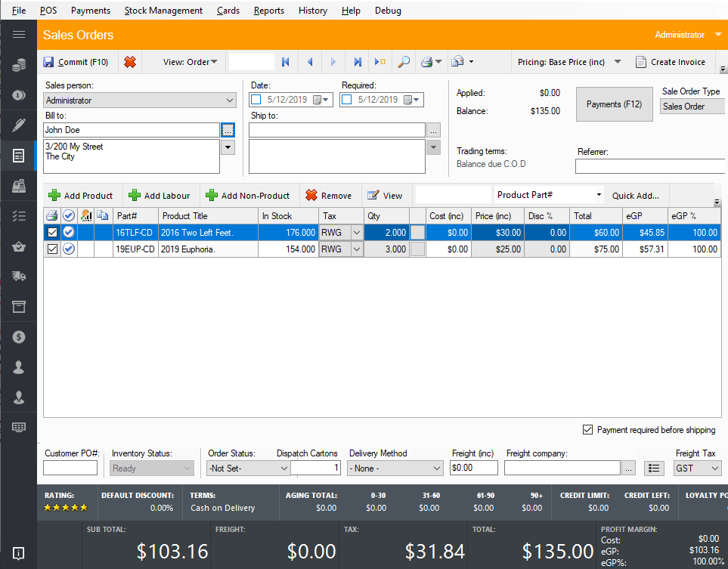Open the Sales Orders document sidebar icon

pos(19,156)
